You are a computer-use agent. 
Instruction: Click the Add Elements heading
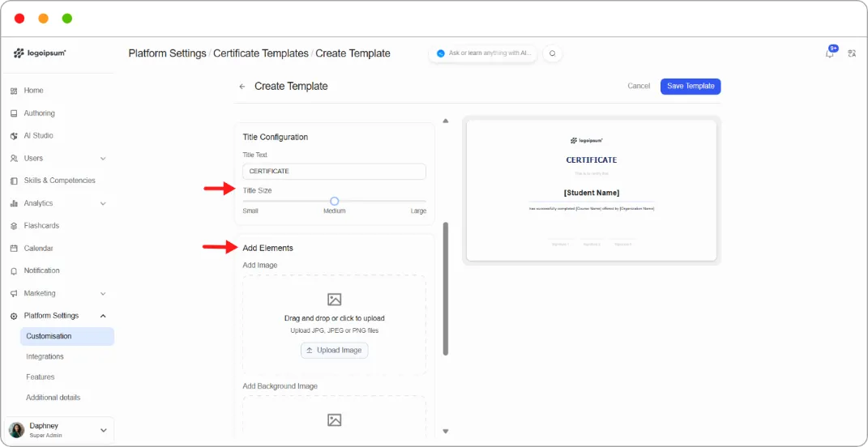point(268,249)
